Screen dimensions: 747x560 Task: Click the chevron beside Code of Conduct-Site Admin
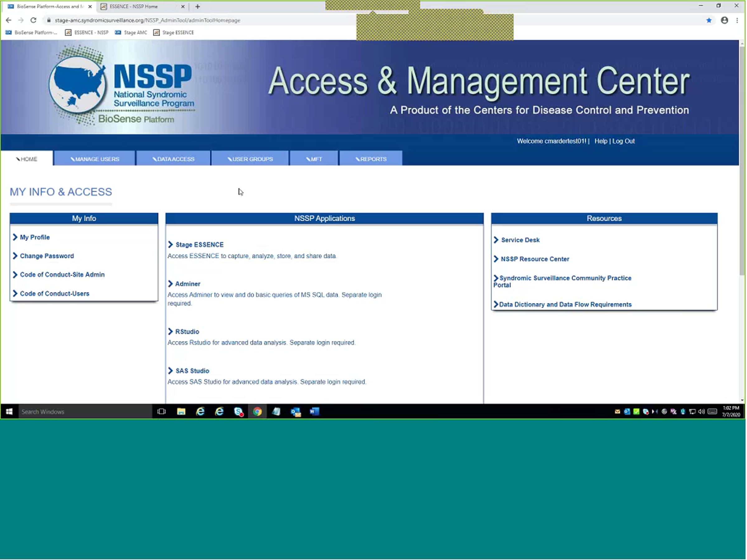tap(15, 274)
